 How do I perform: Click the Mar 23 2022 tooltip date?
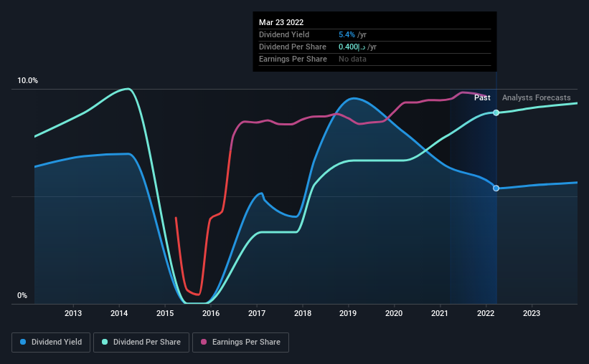(281, 22)
